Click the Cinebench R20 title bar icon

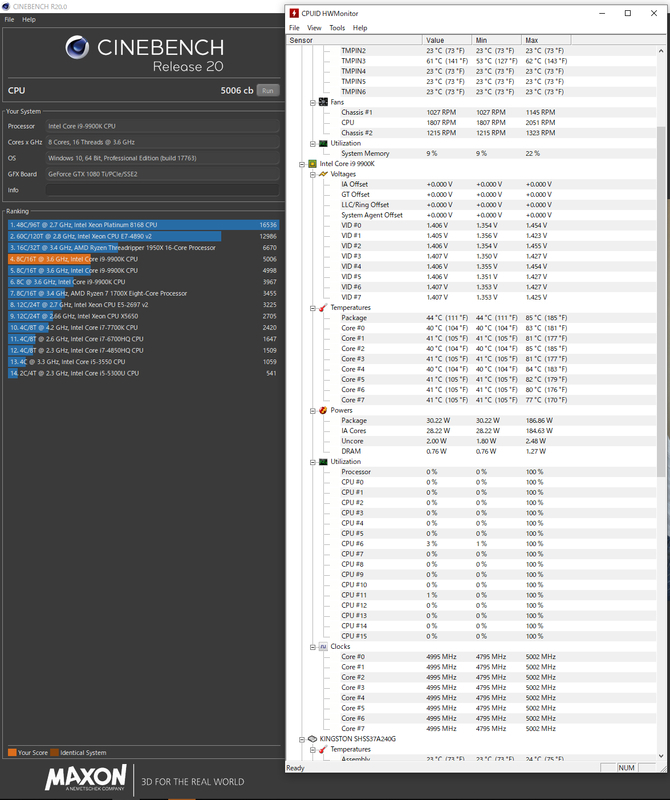6,7
